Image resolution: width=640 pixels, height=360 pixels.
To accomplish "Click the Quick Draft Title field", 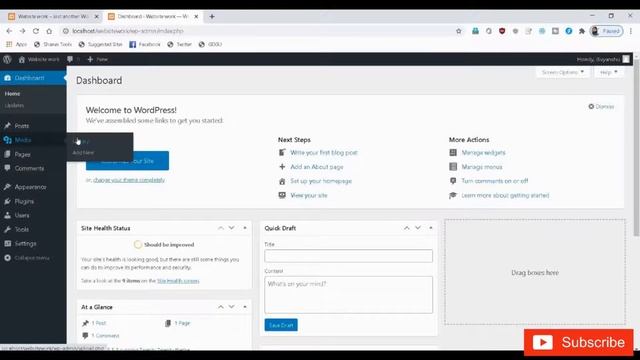I will coord(348,256).
